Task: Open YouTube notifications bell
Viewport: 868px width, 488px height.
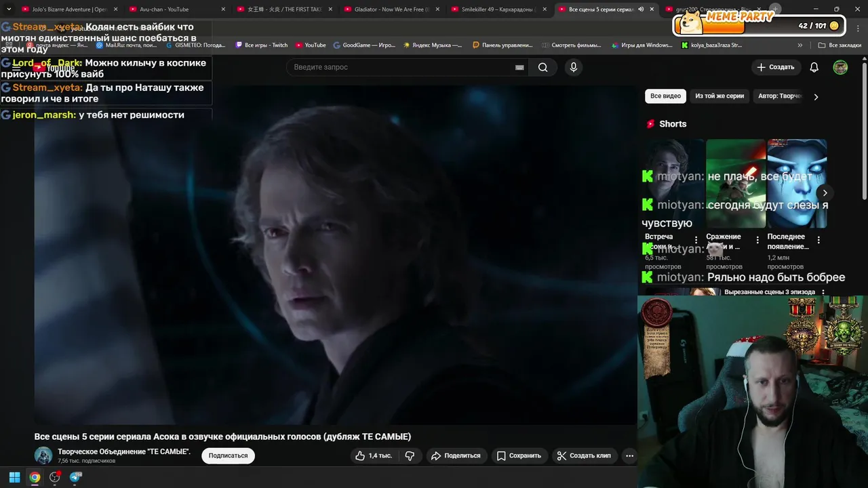Action: coord(814,67)
